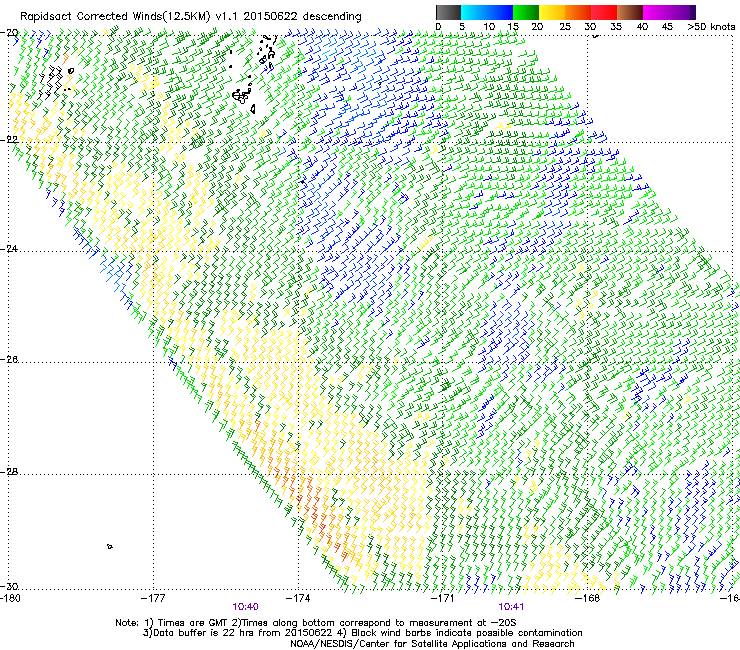Click the yellow 20-25 knots legend swatch
Image resolution: width=740 pixels, height=650 pixels.
click(x=552, y=12)
